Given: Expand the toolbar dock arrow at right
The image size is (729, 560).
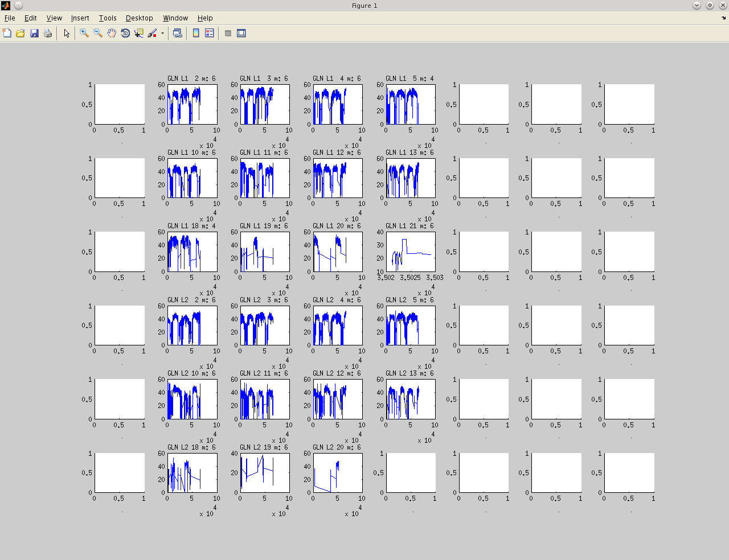Looking at the screenshot, I should point(724,18).
